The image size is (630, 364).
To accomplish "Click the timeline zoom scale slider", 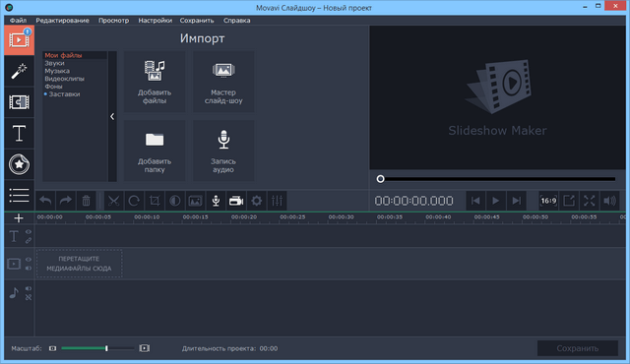I will (98, 348).
